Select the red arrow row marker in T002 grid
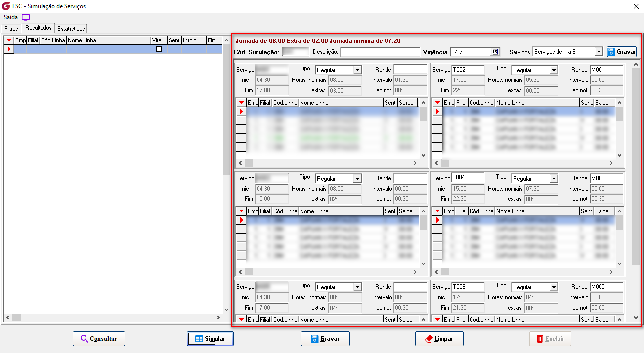The width and height of the screenshot is (644, 353). pos(437,112)
